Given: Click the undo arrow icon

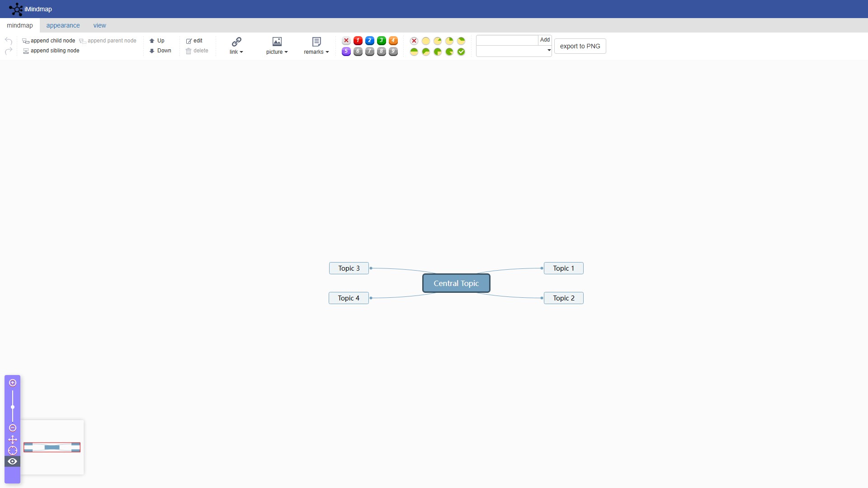Looking at the screenshot, I should (9, 41).
